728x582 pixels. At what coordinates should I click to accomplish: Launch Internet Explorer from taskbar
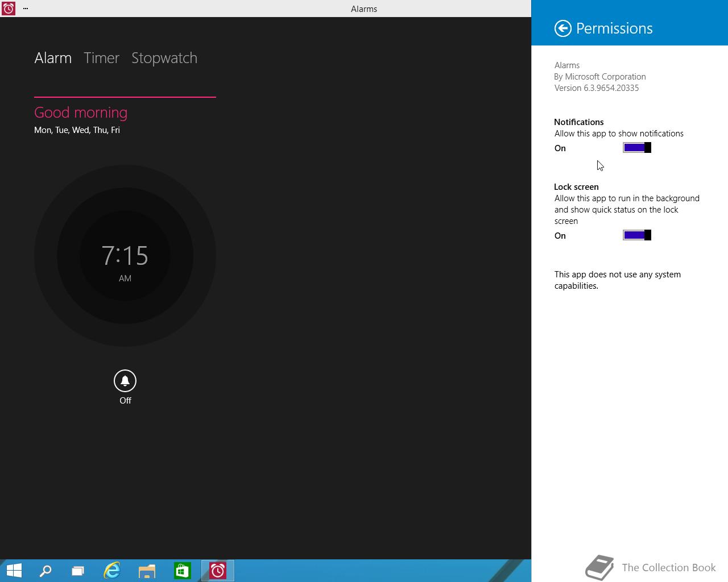tap(112, 571)
